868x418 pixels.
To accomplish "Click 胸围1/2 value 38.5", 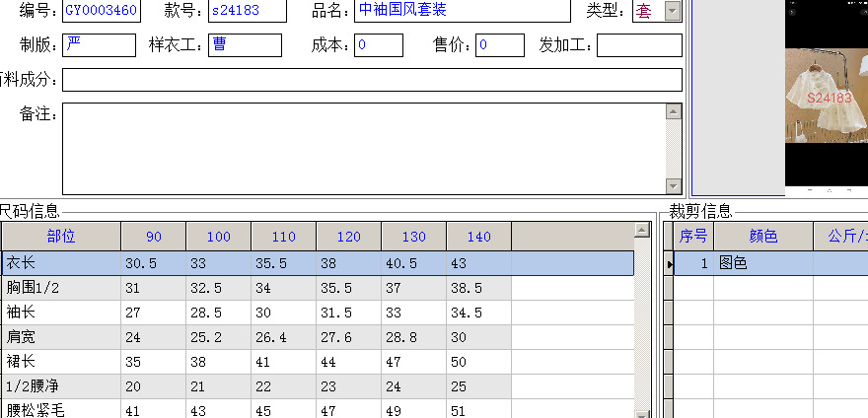I will tap(478, 288).
